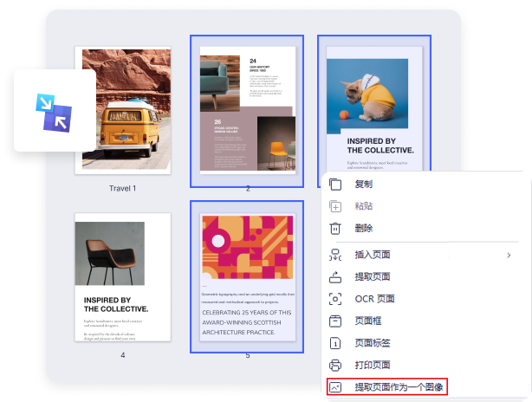
Task: Click the trash delete icon
Action: point(336,229)
